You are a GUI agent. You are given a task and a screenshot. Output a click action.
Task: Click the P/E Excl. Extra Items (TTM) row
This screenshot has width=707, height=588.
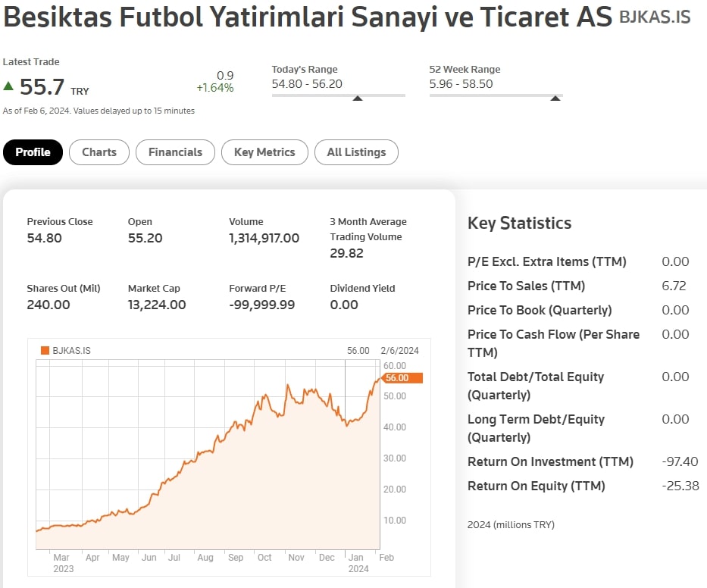[578, 261]
